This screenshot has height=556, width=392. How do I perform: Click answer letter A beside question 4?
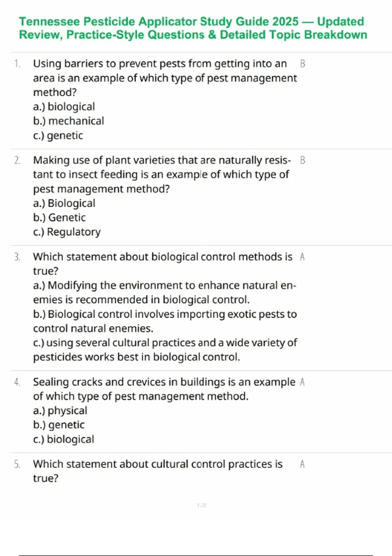pyautogui.click(x=302, y=382)
